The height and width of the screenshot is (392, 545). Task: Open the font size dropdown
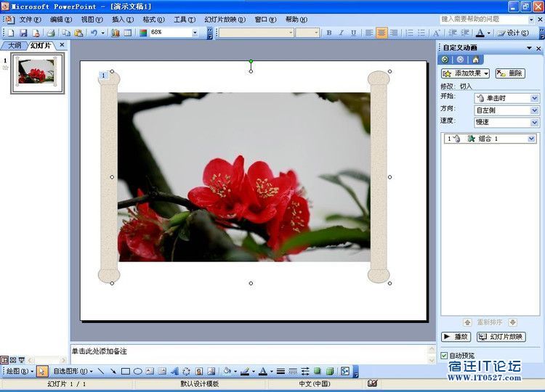pos(316,33)
